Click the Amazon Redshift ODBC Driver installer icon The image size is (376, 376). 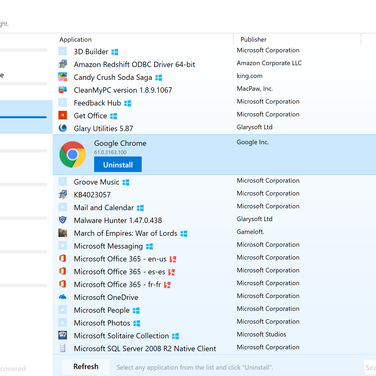pos(63,64)
